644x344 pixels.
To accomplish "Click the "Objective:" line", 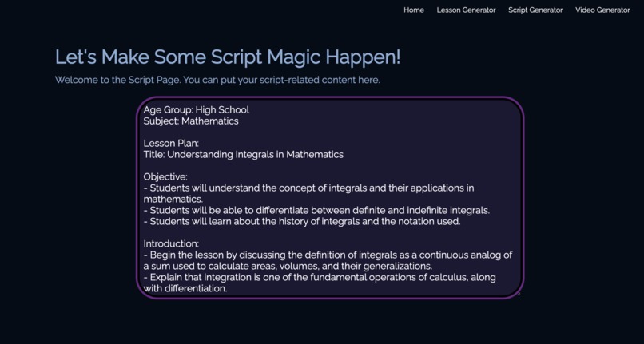I will 165,177.
